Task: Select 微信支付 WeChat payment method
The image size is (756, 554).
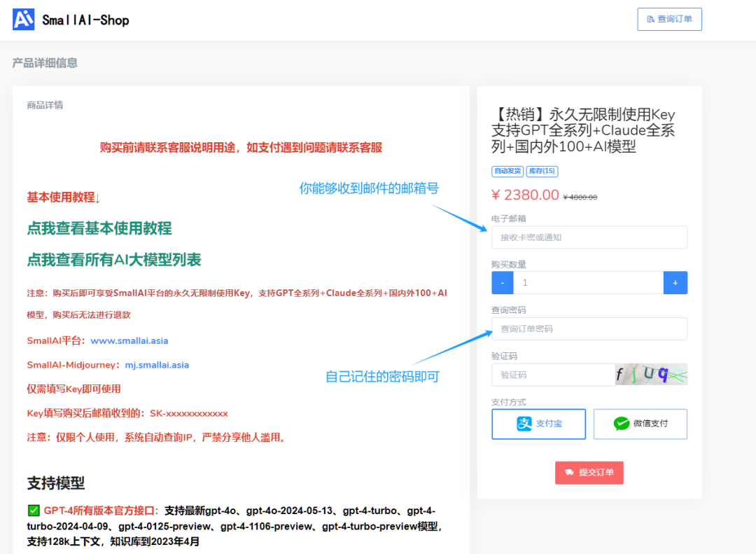Action: pyautogui.click(x=640, y=424)
